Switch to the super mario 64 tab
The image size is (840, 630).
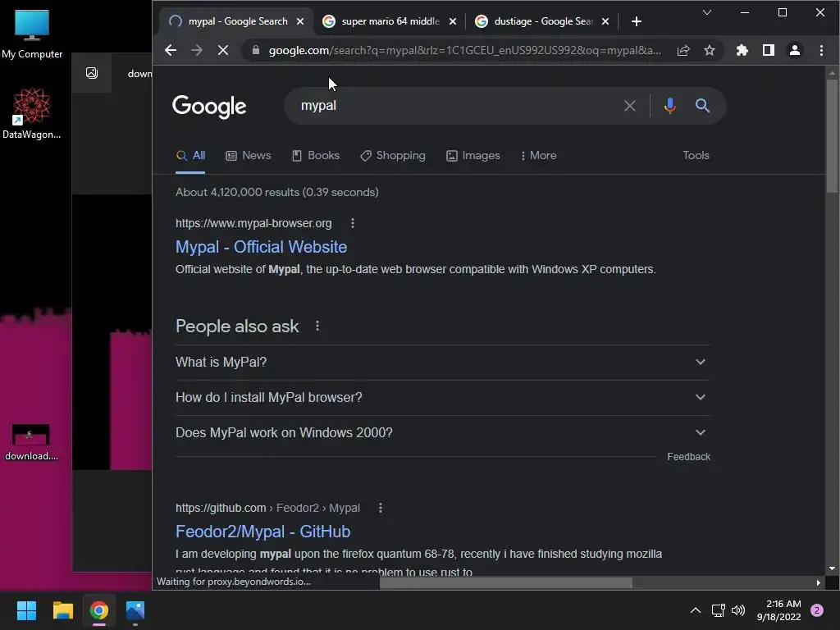click(389, 21)
